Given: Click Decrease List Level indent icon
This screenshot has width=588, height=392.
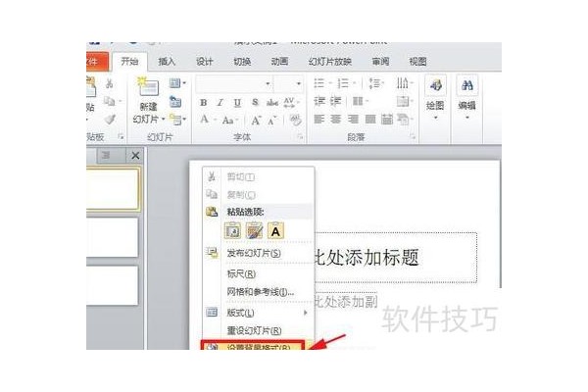Looking at the screenshot, I should coord(319,101).
